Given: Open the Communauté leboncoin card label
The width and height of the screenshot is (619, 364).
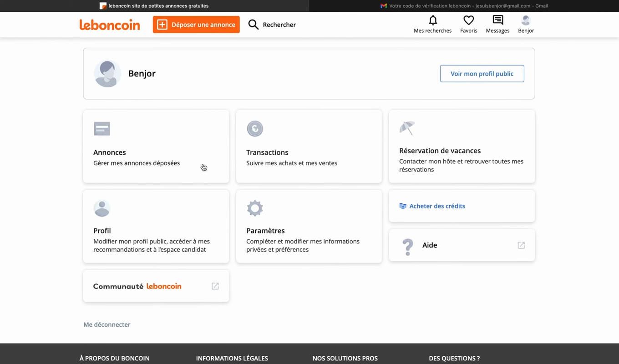Looking at the screenshot, I should (x=137, y=286).
